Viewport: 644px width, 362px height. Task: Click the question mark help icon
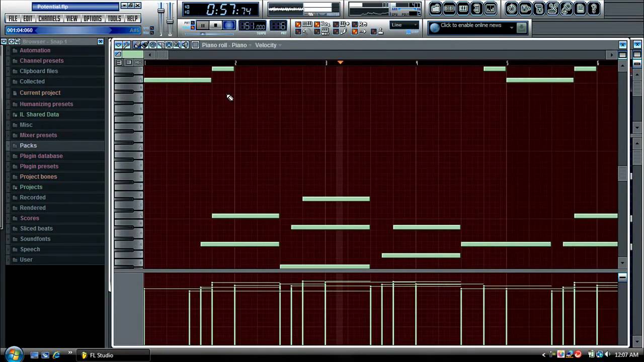594,9
